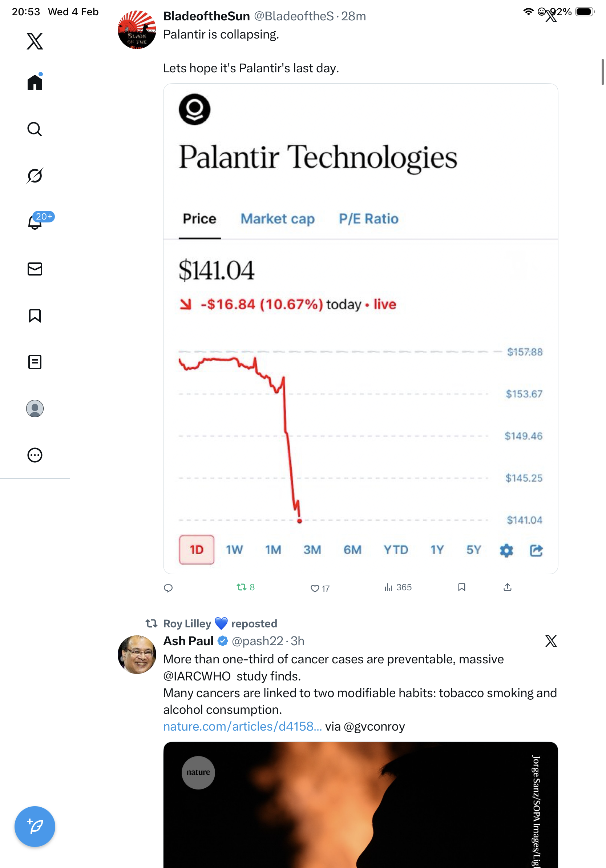Open chart settings gear icon
The height and width of the screenshot is (868, 606).
506,550
